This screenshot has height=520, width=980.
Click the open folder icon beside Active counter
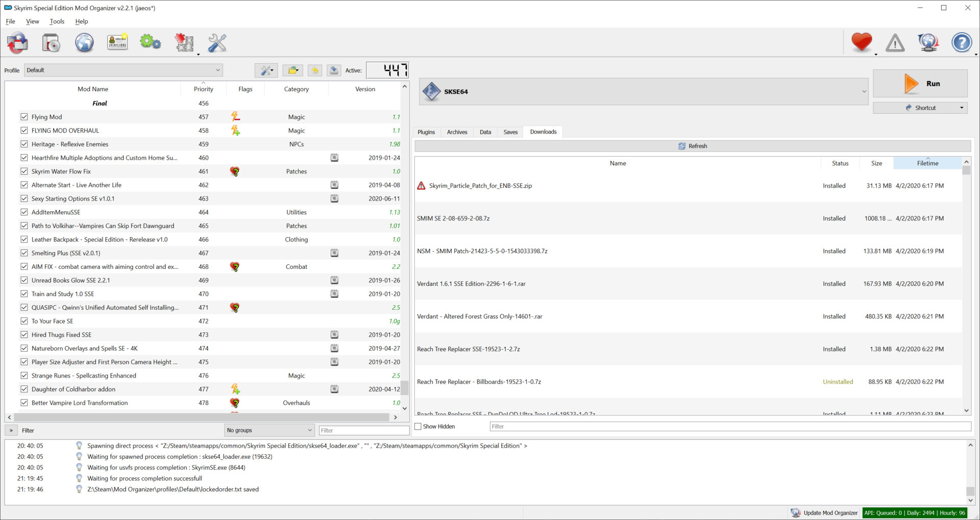click(x=292, y=70)
